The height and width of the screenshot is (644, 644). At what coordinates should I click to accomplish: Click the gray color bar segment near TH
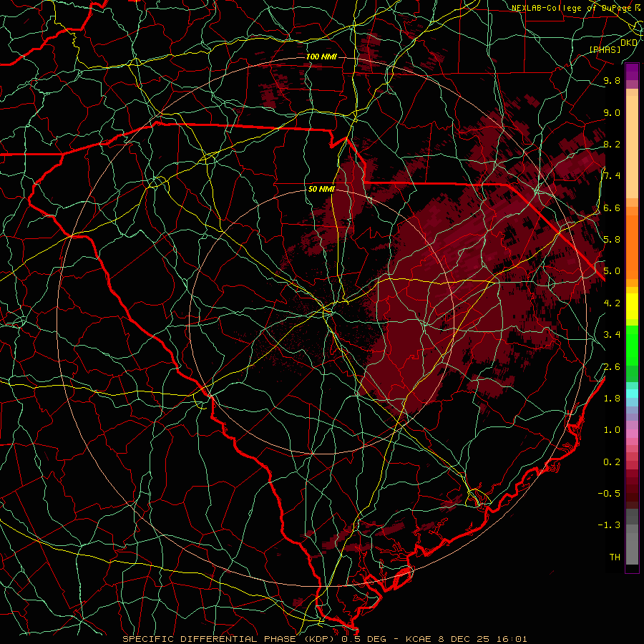[632, 548]
